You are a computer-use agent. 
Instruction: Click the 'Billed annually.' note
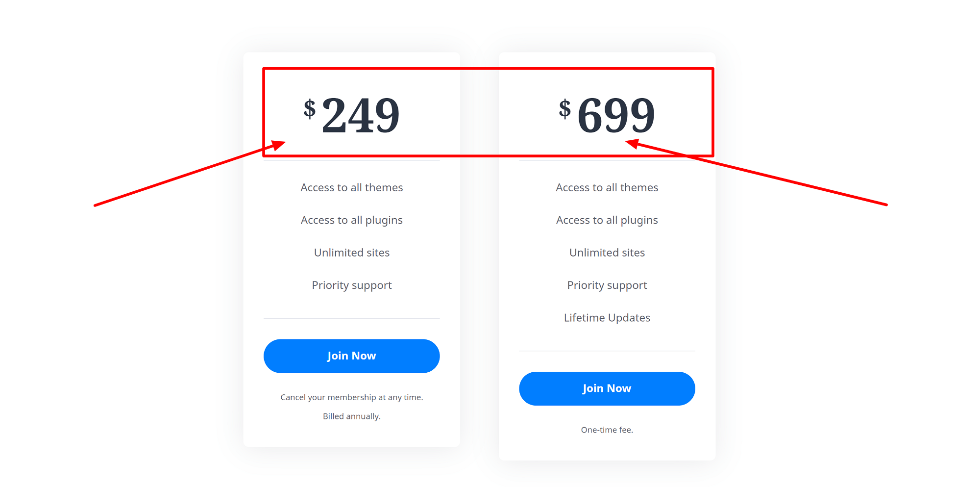pyautogui.click(x=351, y=416)
